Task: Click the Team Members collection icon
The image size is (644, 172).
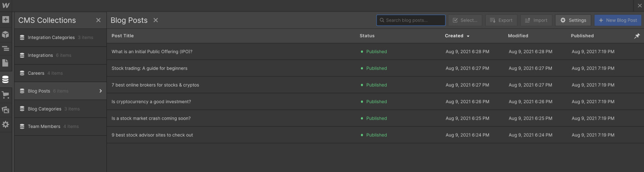Action: tap(22, 127)
